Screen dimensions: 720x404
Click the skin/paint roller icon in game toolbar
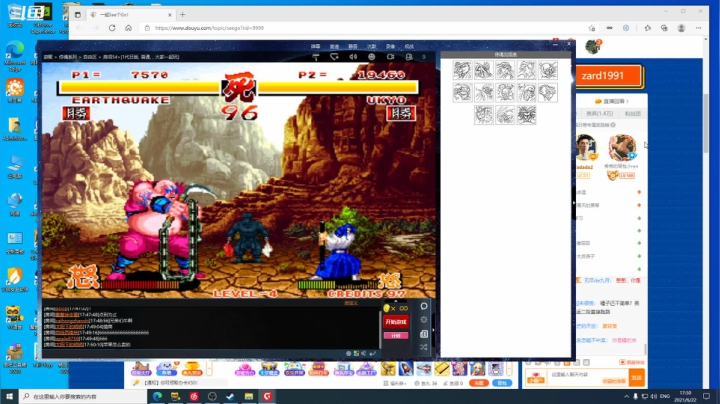pos(315,57)
